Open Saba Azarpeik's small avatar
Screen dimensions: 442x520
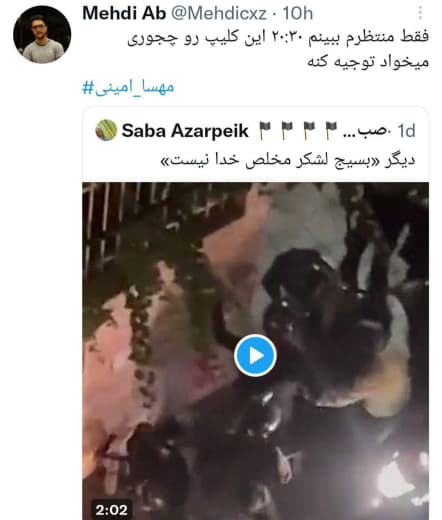coord(106,130)
